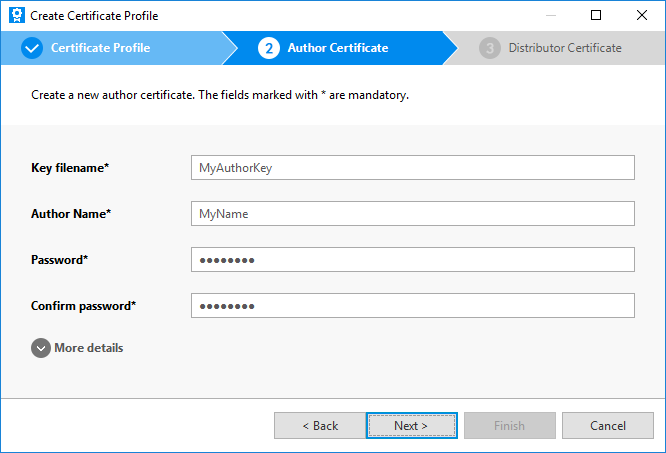
Task: Click the disabled Finish button
Action: (x=509, y=426)
